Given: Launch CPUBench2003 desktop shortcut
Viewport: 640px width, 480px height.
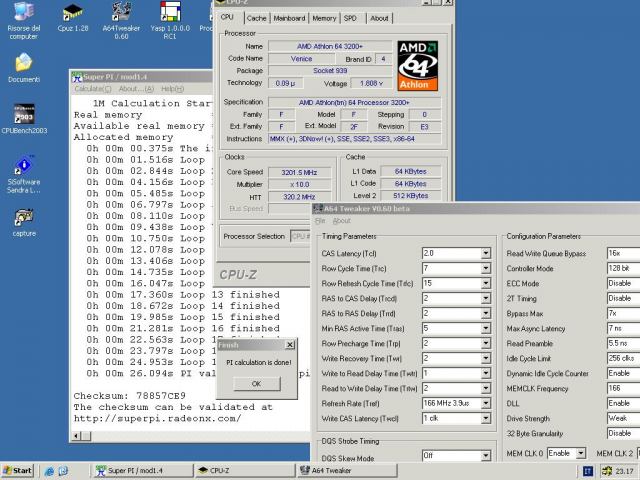Looking at the screenshot, I should tap(24, 119).
